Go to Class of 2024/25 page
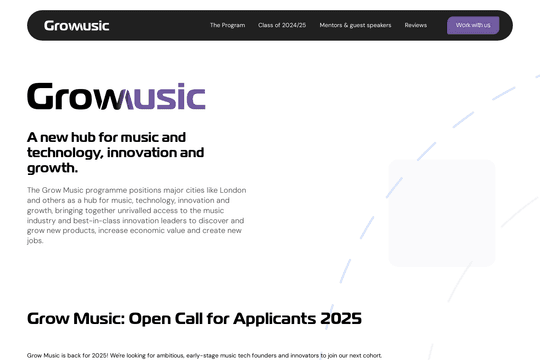The height and width of the screenshot is (360, 540). click(282, 25)
